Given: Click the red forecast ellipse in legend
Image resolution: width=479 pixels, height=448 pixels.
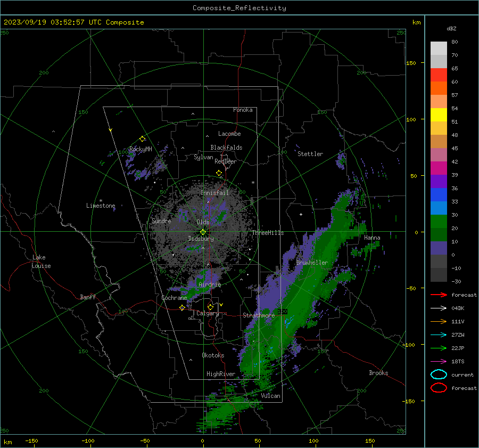Looking at the screenshot, I should click(x=439, y=388).
